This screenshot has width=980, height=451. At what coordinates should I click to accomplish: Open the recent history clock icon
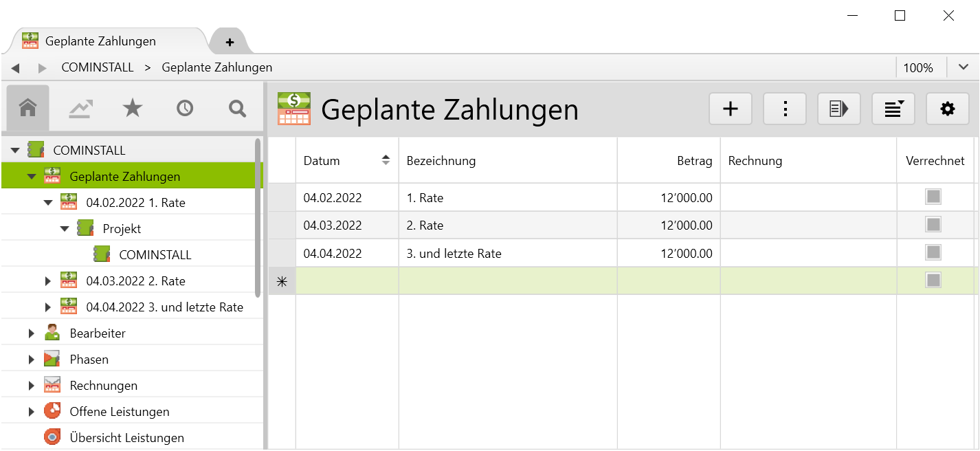[x=184, y=108]
